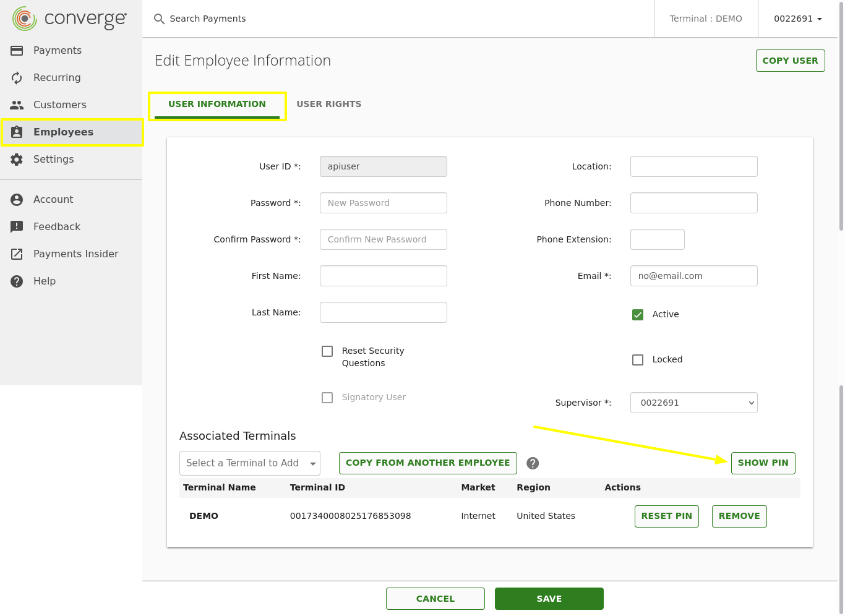Click help icon beside Copy From Another Employee
Image resolution: width=845 pixels, height=616 pixels.
pyautogui.click(x=533, y=463)
